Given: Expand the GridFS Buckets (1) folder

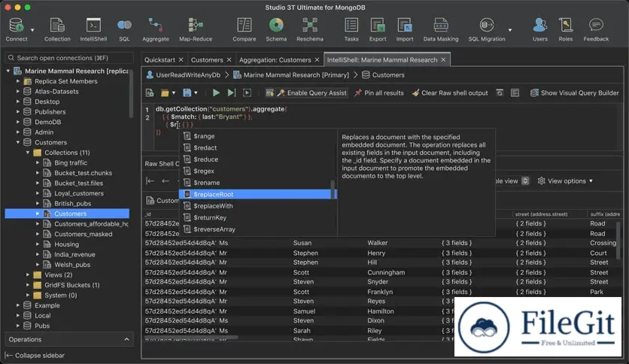Looking at the screenshot, I should [28, 285].
